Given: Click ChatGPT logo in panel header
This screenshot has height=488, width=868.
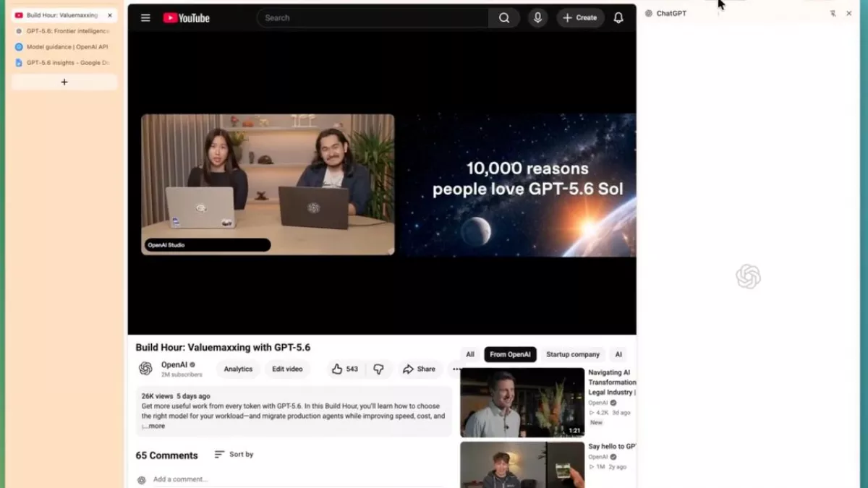Looking at the screenshot, I should [x=649, y=14].
